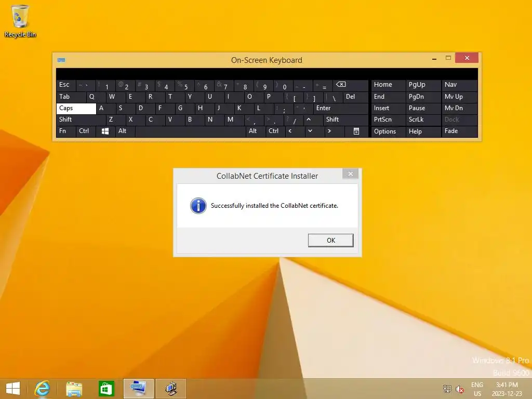Screen dimensions: 532x399
Task: Tap the backslash key
Action: (x=332, y=97)
